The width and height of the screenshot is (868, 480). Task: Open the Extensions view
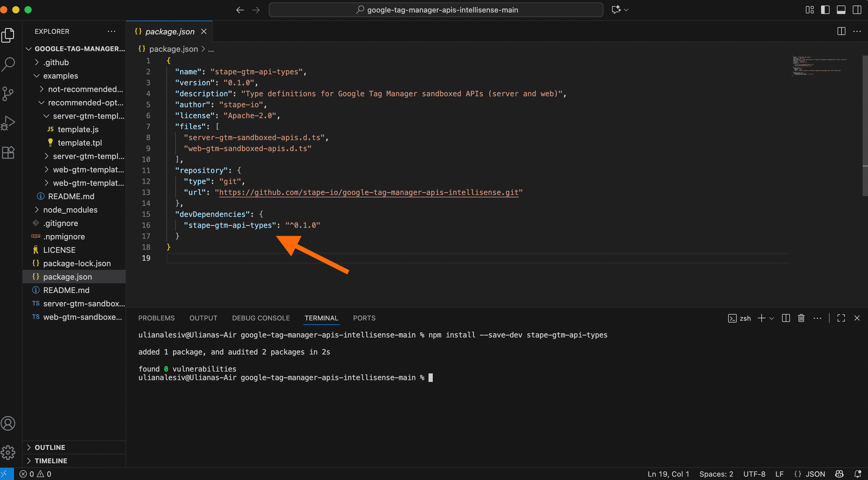point(8,153)
